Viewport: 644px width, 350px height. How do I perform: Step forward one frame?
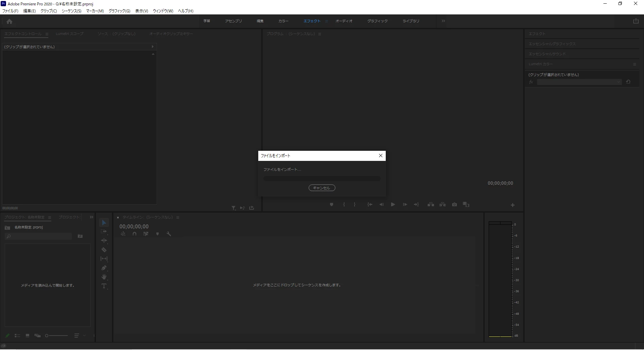tap(405, 205)
